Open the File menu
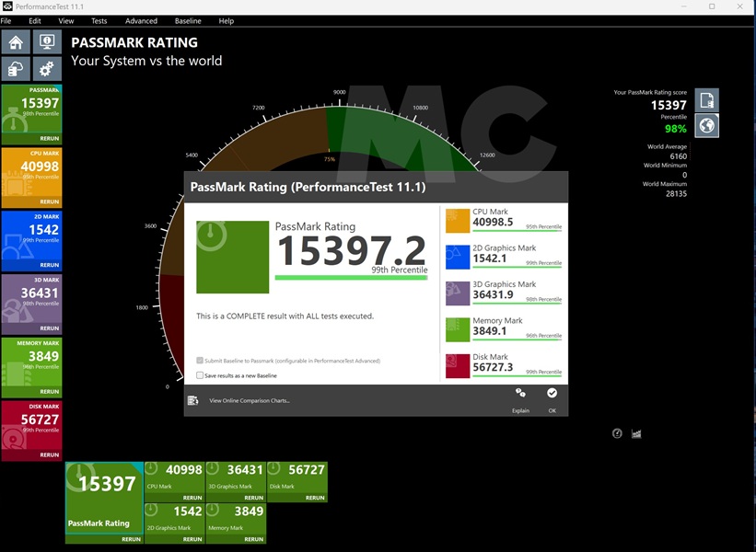 point(6,21)
